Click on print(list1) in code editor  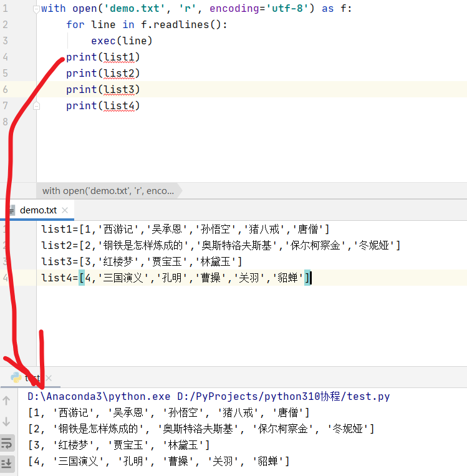pos(103,57)
